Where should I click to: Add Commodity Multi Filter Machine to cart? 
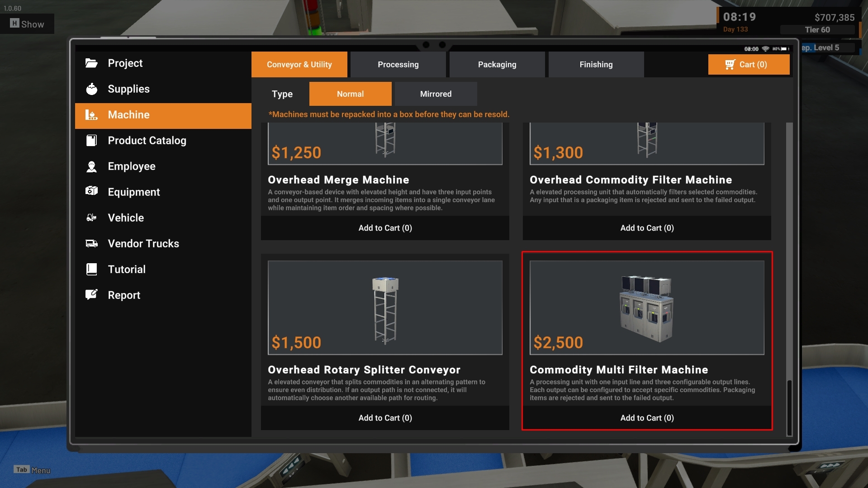647,418
